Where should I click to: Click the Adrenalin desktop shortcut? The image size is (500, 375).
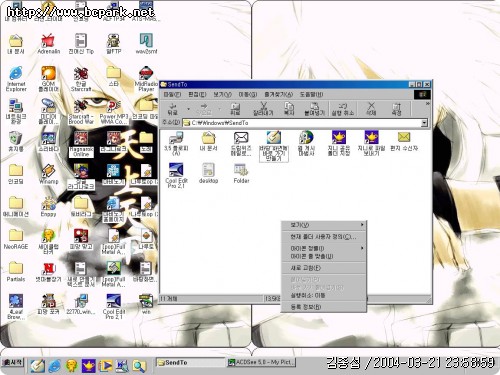point(49,44)
